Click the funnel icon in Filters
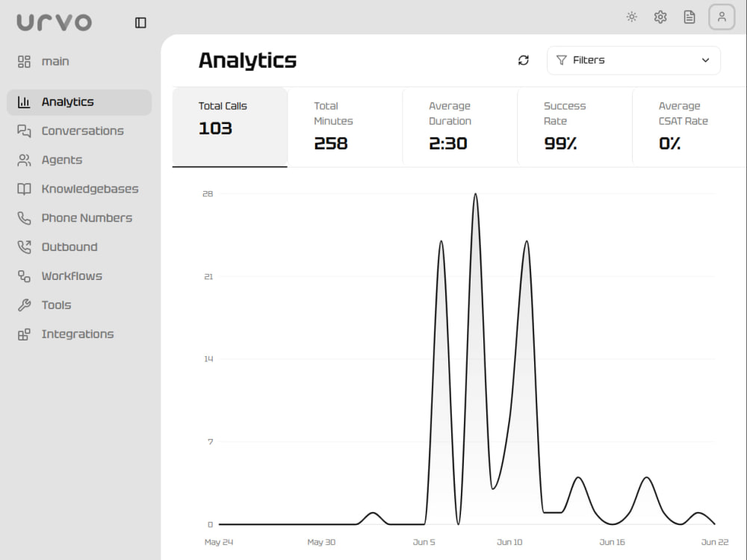 click(x=562, y=60)
